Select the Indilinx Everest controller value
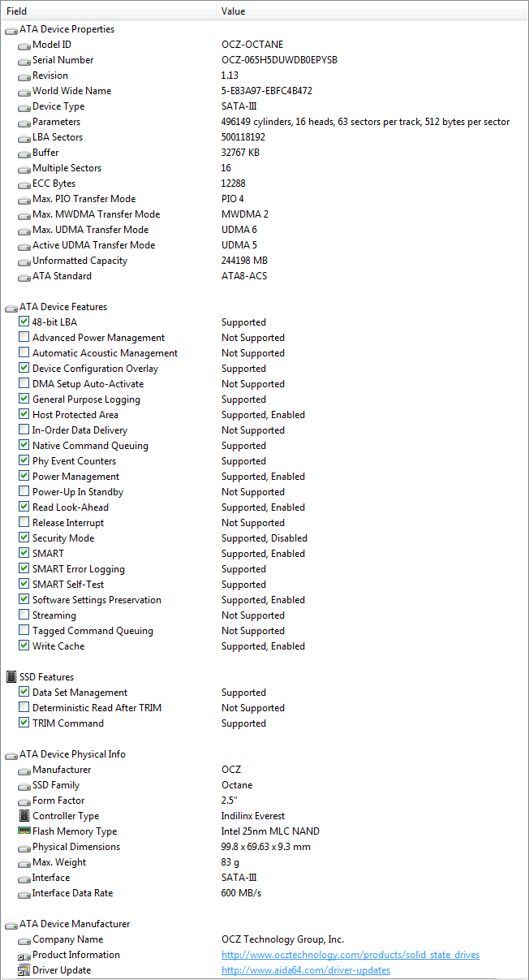529x980 pixels. tap(253, 816)
